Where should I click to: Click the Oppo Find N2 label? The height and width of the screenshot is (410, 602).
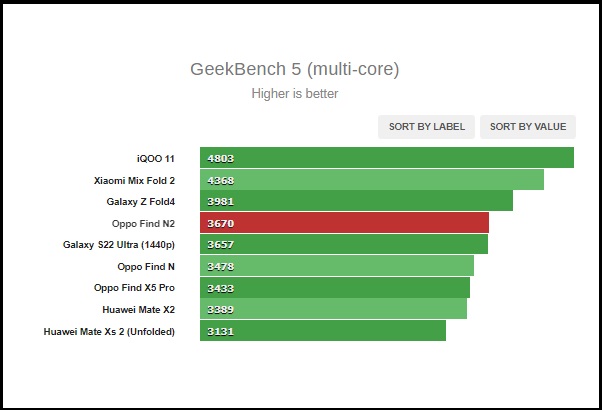(x=144, y=223)
